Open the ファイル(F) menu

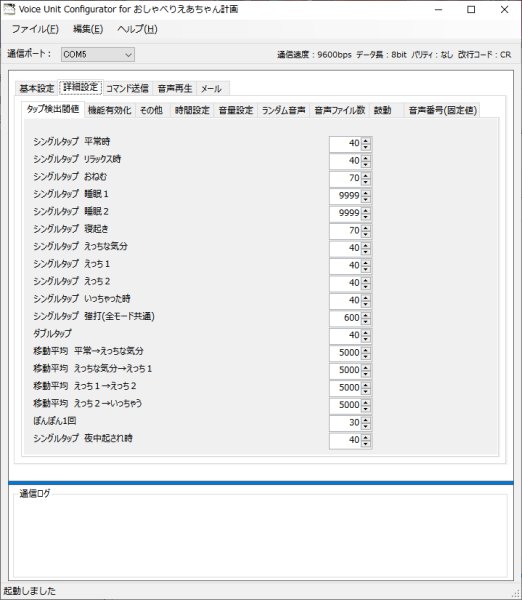tap(35, 29)
